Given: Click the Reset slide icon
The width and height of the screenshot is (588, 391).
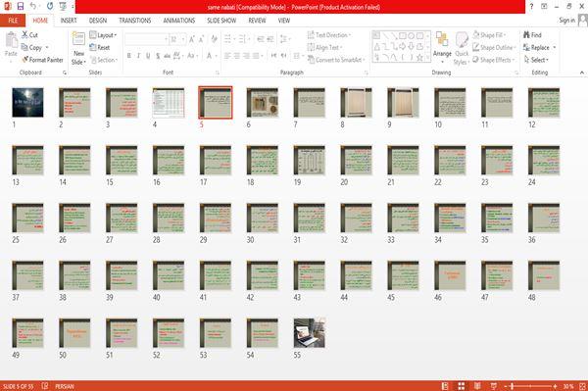Looking at the screenshot, I should (93, 47).
